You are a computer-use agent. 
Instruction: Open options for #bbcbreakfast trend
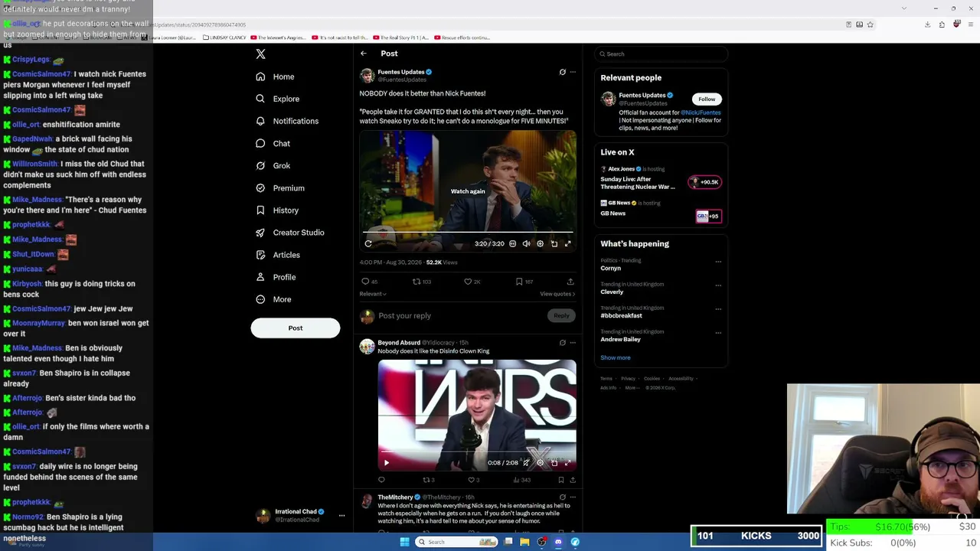[x=718, y=309]
